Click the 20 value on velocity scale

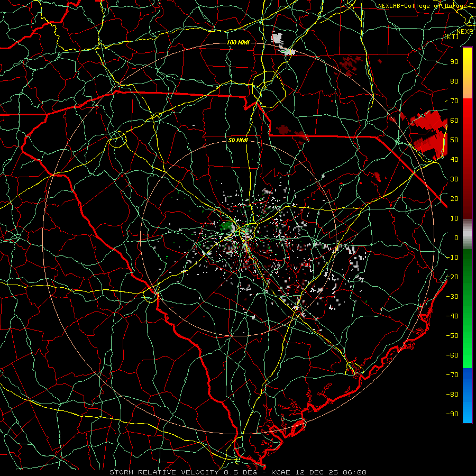click(x=454, y=198)
